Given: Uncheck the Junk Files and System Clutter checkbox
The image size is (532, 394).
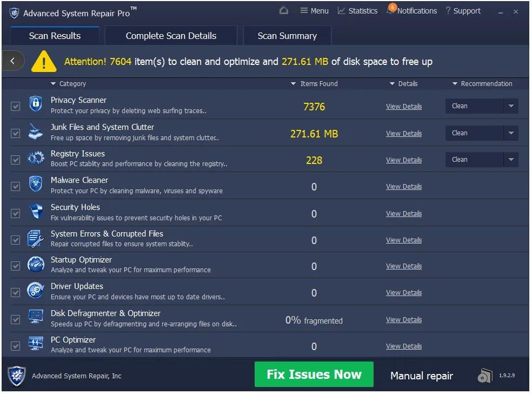Looking at the screenshot, I should tap(15, 133).
